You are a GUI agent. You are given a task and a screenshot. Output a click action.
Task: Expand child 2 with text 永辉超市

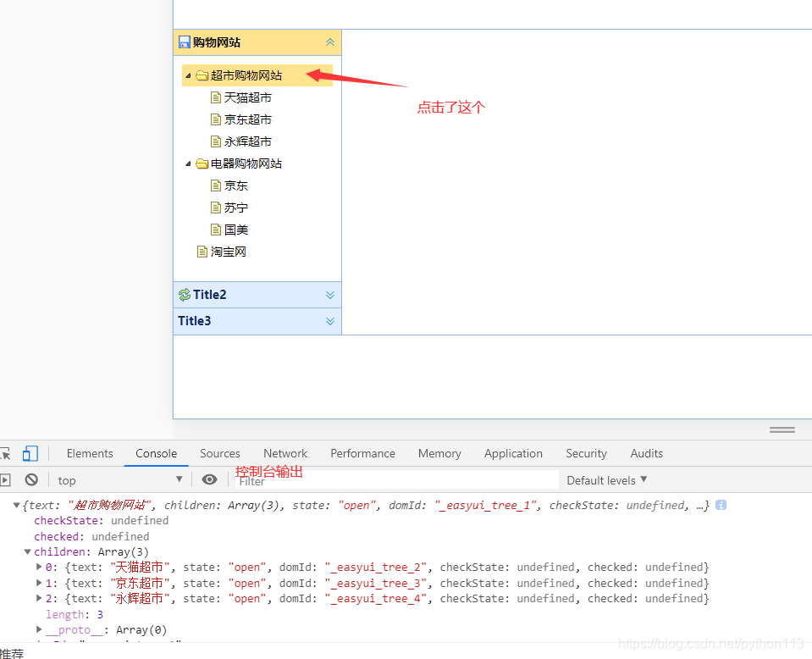pos(39,598)
